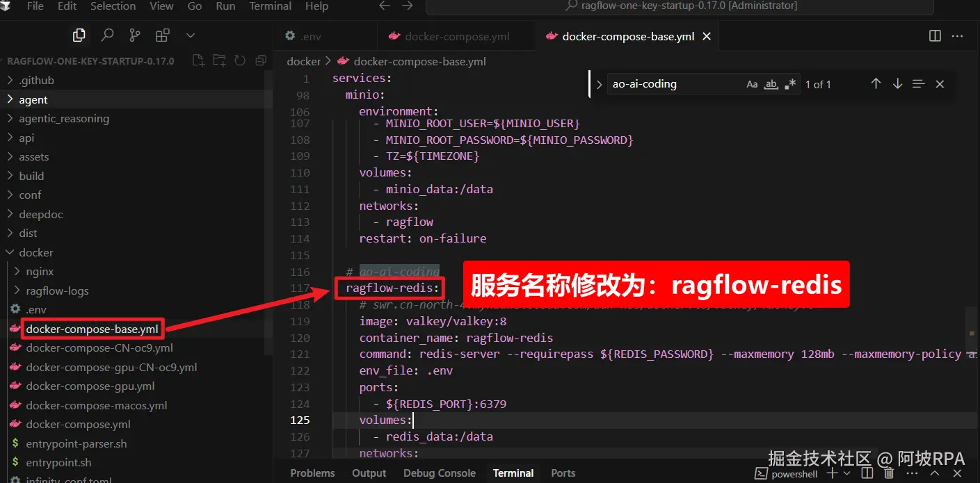The image size is (980, 483).
Task: Close the docker-compose-base.yml tab
Action: (x=707, y=36)
